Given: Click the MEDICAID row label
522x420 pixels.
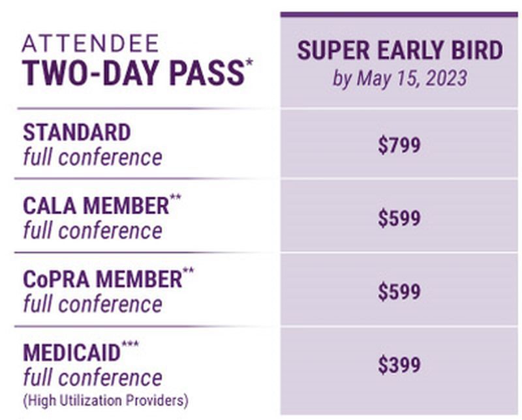Looking at the screenshot, I should pyautogui.click(x=72, y=352).
